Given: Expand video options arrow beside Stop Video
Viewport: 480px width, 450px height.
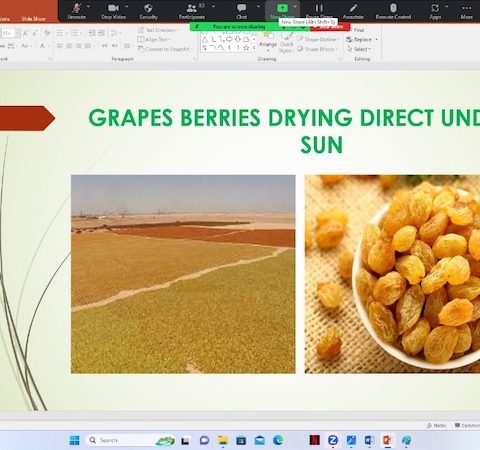Looking at the screenshot, I should 127,6.
